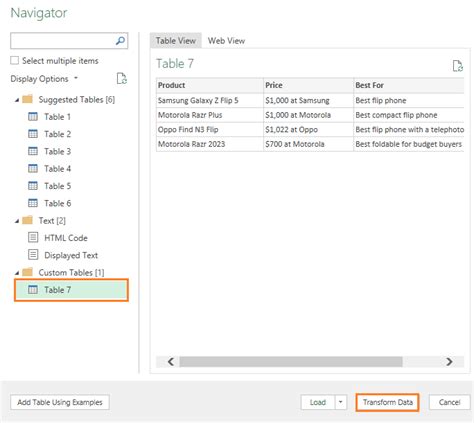Viewport: 474px width, 423px height.
Task: Click the Table 2 grid icon
Action: pyautogui.click(x=33, y=134)
